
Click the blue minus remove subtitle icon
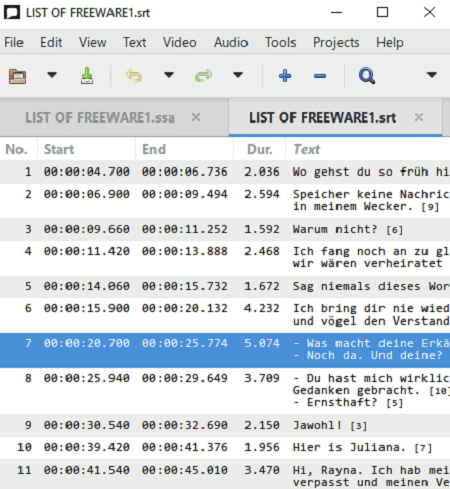tap(320, 76)
